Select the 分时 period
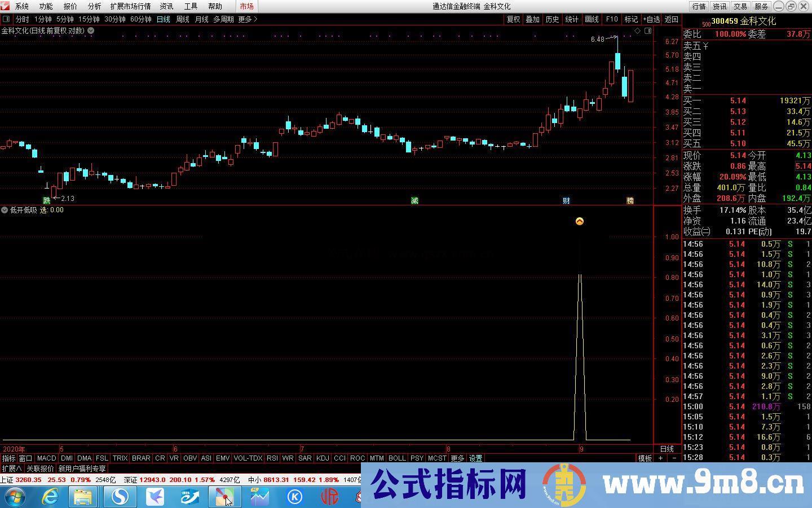The image size is (812, 508). pos(22,19)
